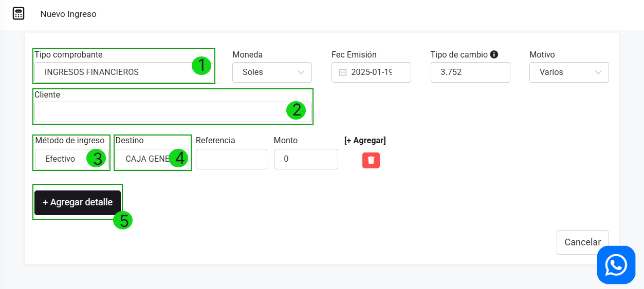Screen dimensions: 644x289
Task: Focus the Referencia input field
Action: 231,159
